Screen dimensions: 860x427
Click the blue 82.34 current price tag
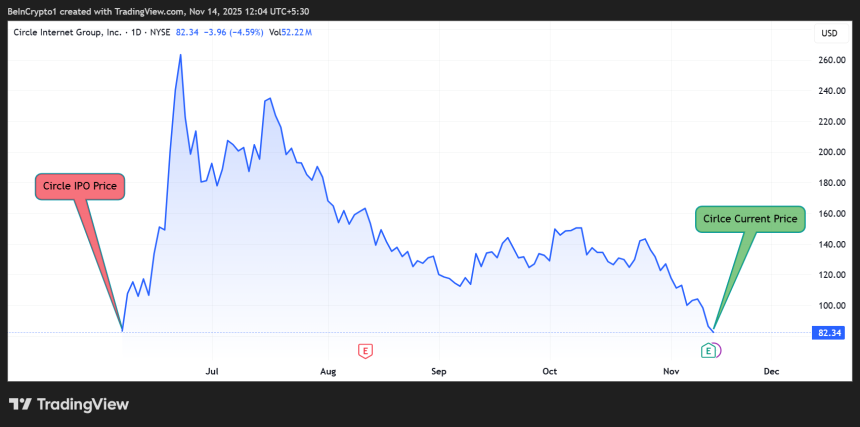pos(828,332)
